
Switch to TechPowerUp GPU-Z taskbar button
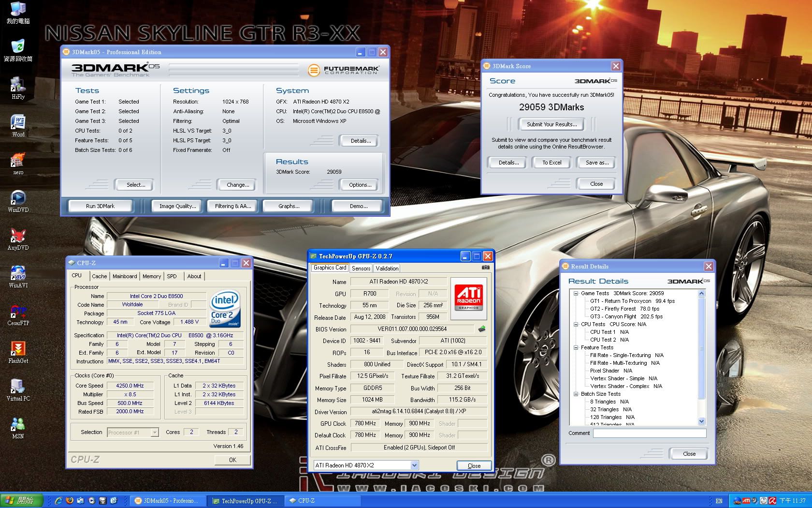[246, 501]
